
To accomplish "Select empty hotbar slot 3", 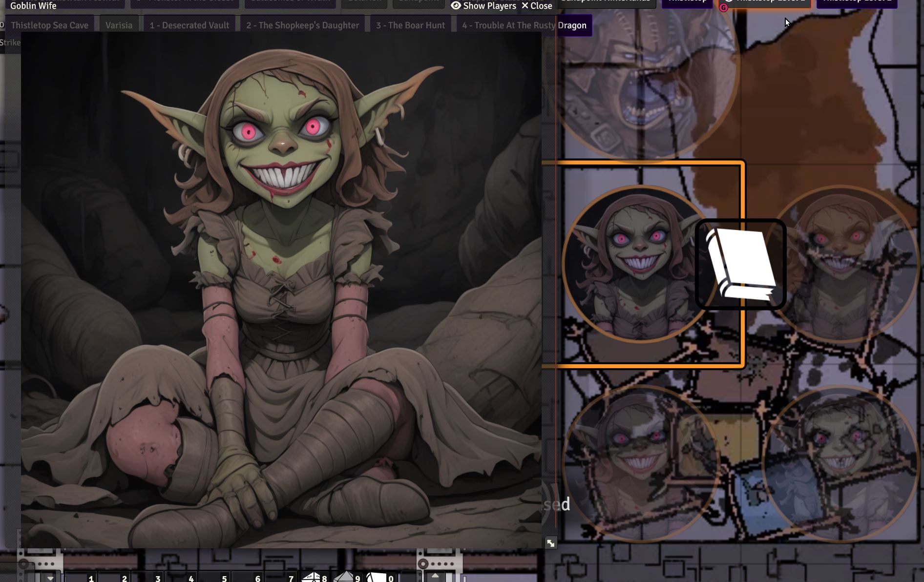I will [147, 577].
